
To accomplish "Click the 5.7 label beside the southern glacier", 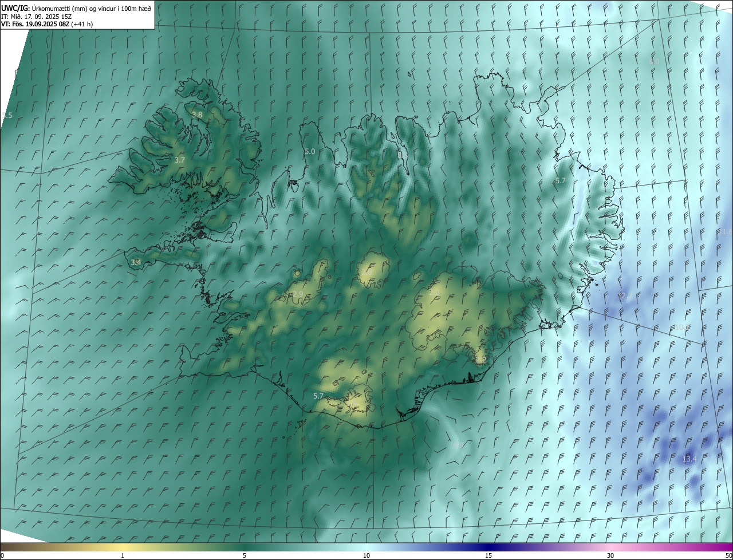I will [x=318, y=396].
